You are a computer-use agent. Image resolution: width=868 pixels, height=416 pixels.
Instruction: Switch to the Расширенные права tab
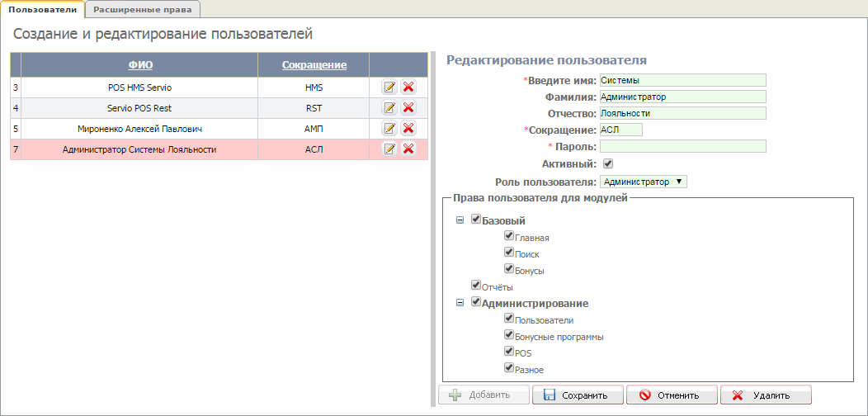click(x=143, y=9)
